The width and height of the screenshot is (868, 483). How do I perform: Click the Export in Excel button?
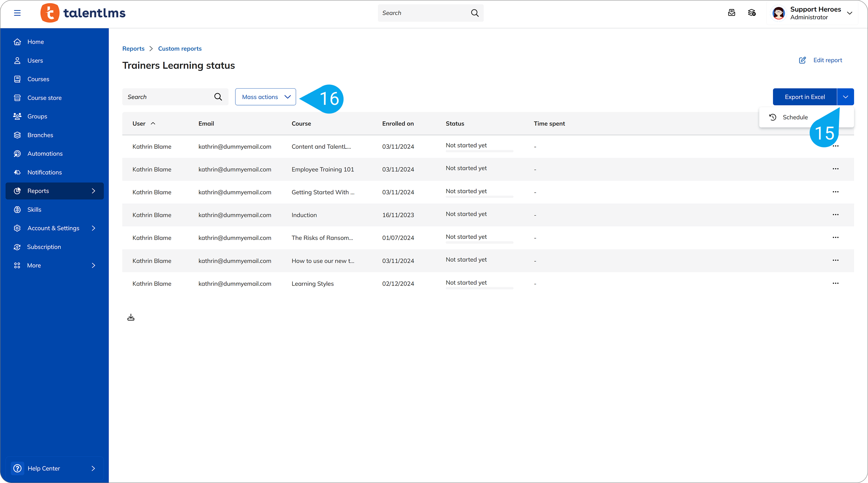[x=805, y=97]
